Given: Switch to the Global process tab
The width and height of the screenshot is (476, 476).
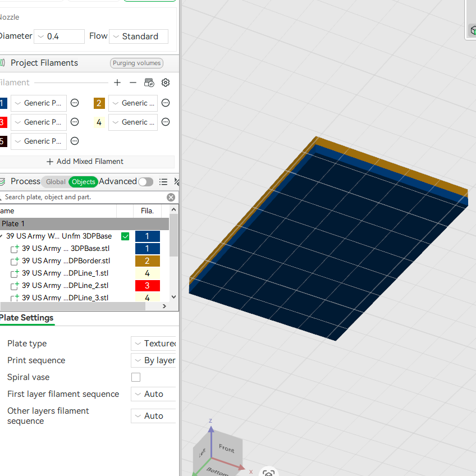Looking at the screenshot, I should (x=56, y=181).
